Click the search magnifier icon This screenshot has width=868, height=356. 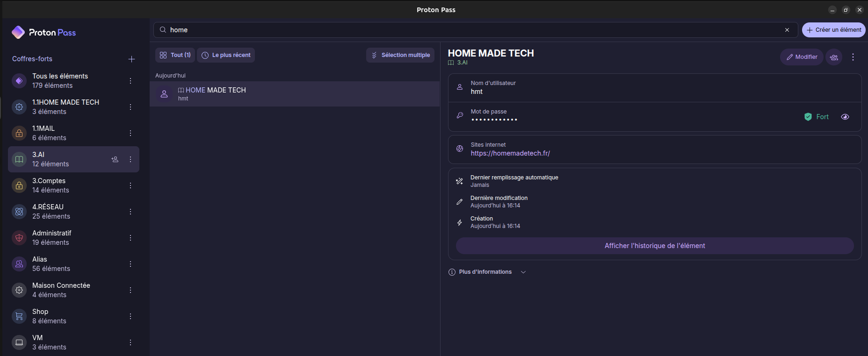163,30
